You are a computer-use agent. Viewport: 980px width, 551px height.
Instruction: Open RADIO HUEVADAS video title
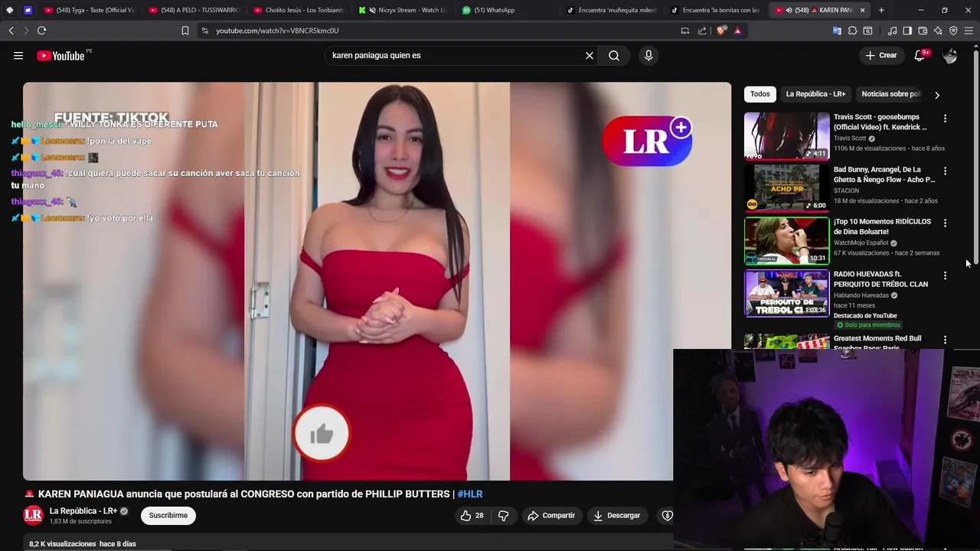point(880,279)
